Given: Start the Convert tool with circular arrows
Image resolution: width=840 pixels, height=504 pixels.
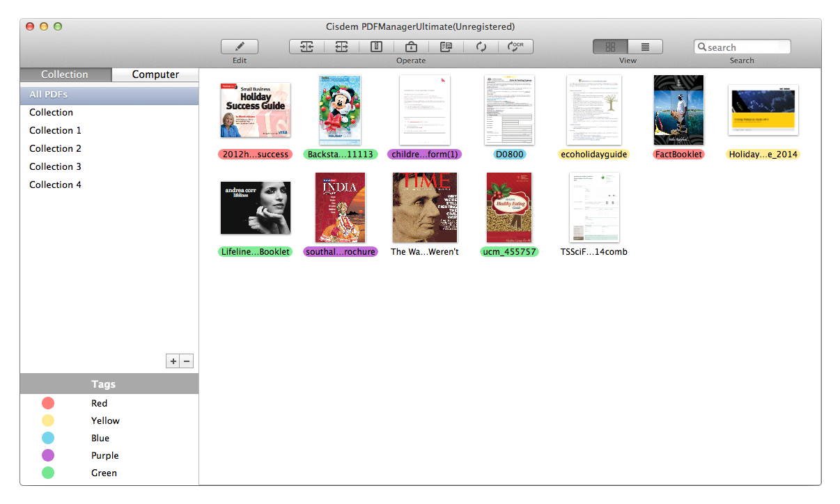Looking at the screenshot, I should click(x=481, y=47).
